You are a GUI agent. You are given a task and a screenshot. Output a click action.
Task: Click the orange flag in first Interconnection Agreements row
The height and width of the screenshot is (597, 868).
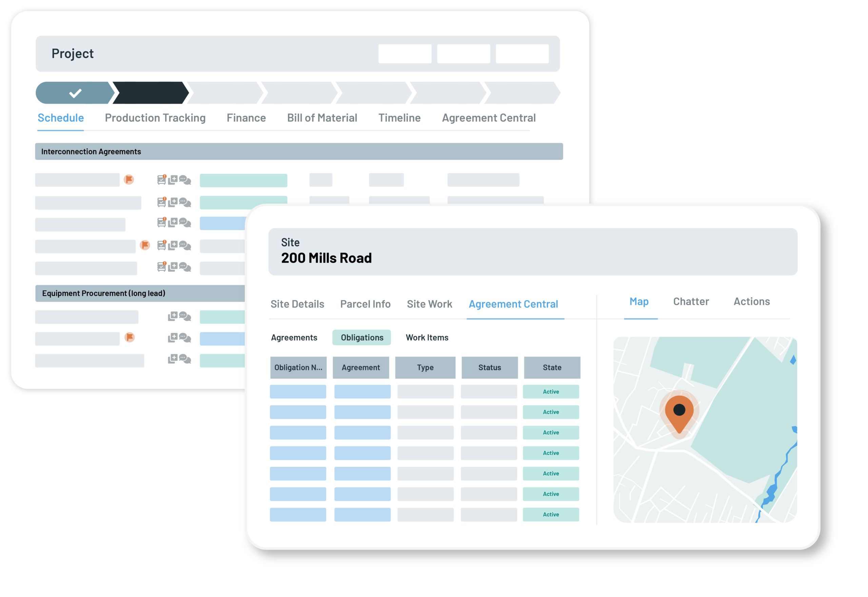[129, 180]
